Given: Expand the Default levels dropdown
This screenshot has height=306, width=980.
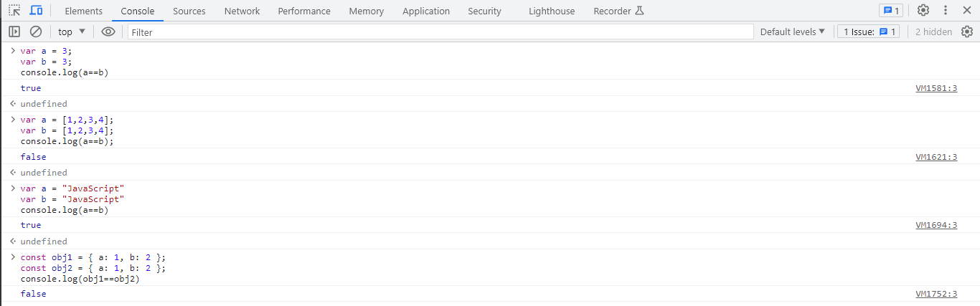Looking at the screenshot, I should point(793,32).
